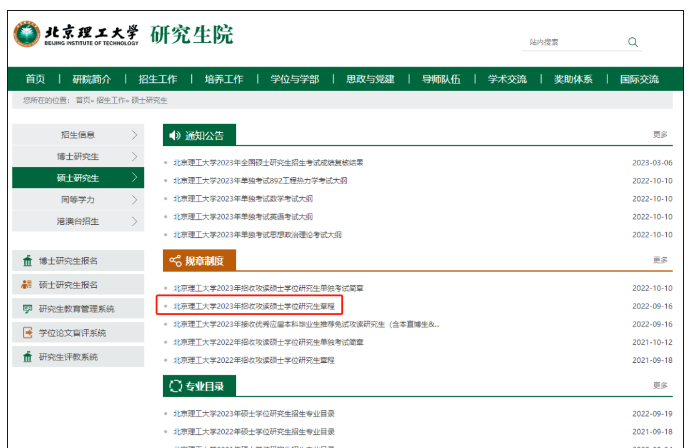Click the 站内搜索 search input field
690x448 pixels.
(x=570, y=42)
